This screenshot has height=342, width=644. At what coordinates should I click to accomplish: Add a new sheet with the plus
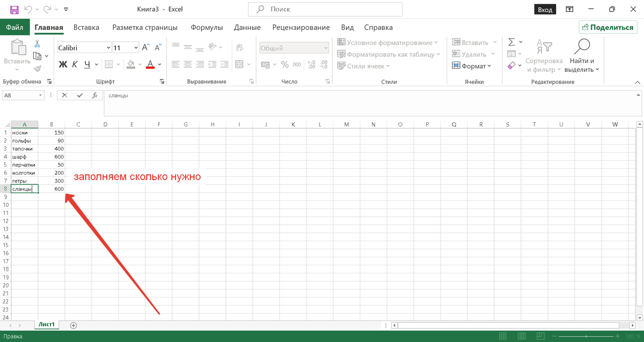coord(73,325)
